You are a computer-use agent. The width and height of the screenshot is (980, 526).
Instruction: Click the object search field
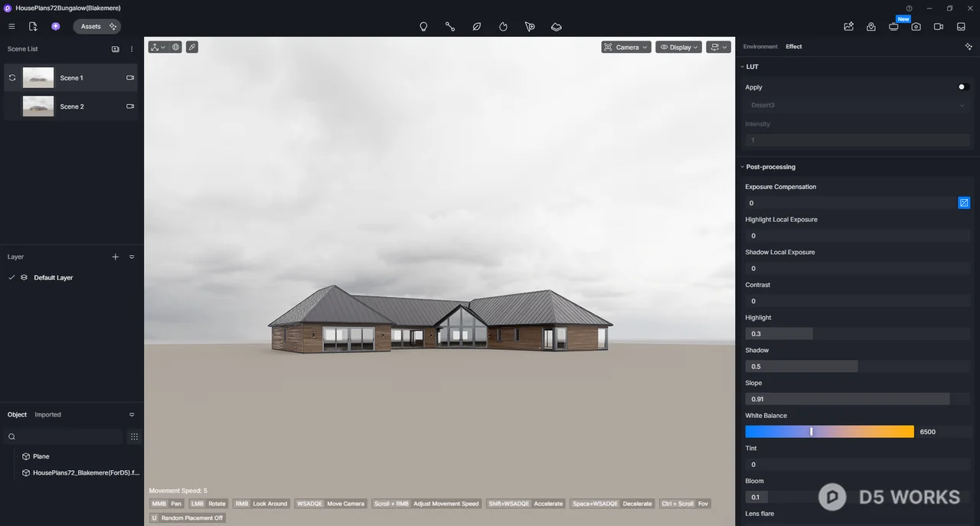pos(65,436)
